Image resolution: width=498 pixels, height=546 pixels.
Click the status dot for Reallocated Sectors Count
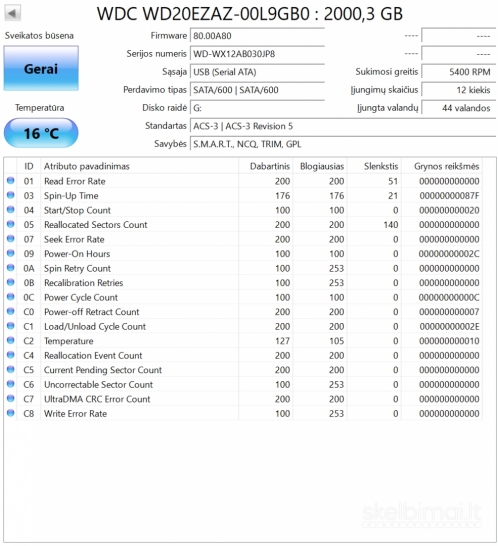coord(10,224)
